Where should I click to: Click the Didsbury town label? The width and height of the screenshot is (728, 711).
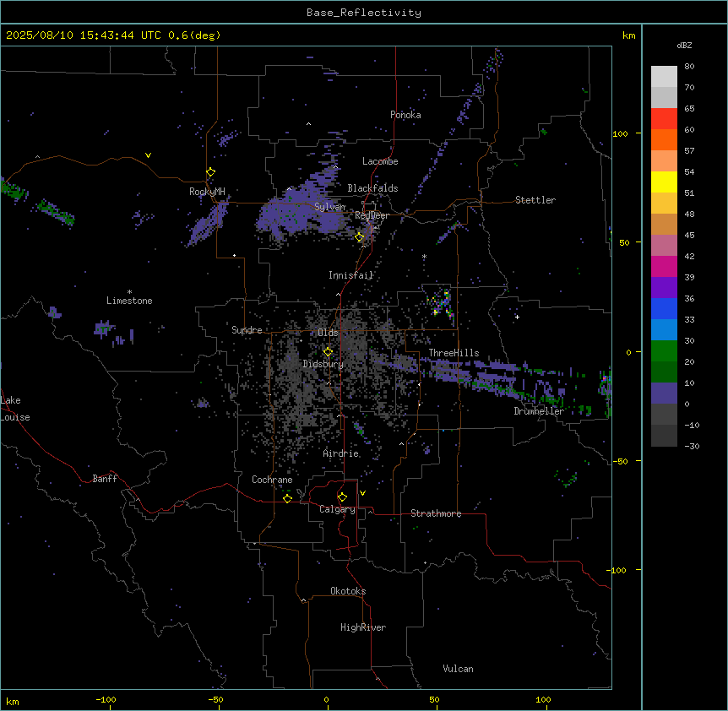coord(323,364)
